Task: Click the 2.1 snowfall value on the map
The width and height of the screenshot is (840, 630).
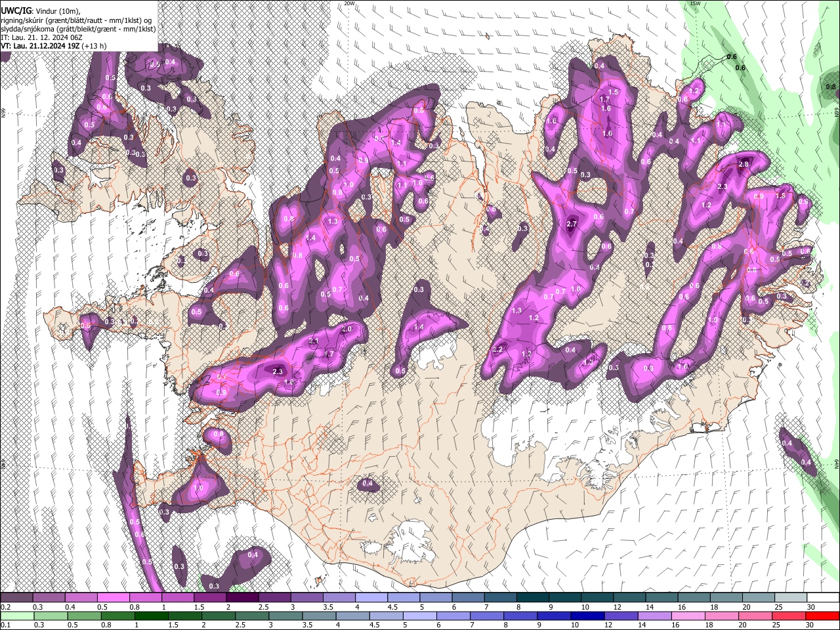Action: click(313, 341)
